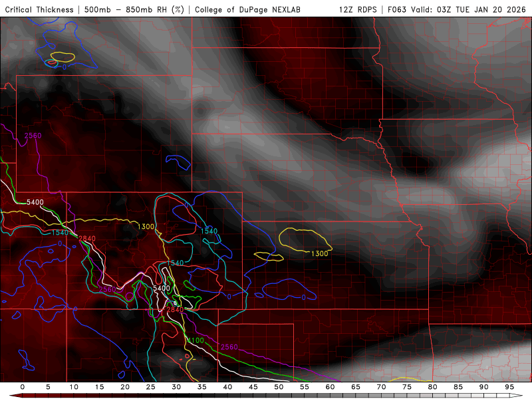Select the color bar scale value "65"
Viewport: 532px width, 399px height.
[356, 387]
